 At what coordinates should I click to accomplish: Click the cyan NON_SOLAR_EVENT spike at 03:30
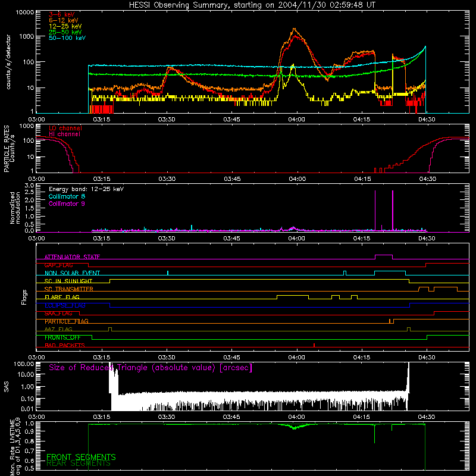coord(168,273)
